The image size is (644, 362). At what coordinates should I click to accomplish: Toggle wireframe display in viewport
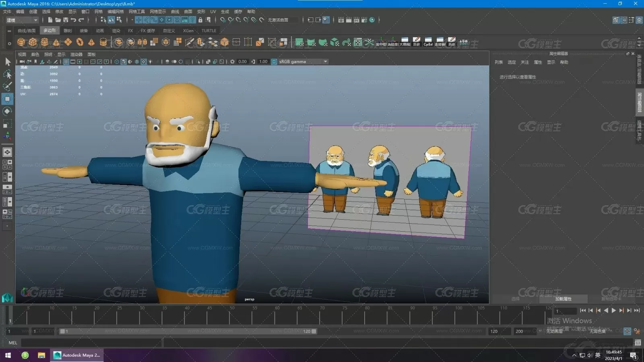(117, 62)
